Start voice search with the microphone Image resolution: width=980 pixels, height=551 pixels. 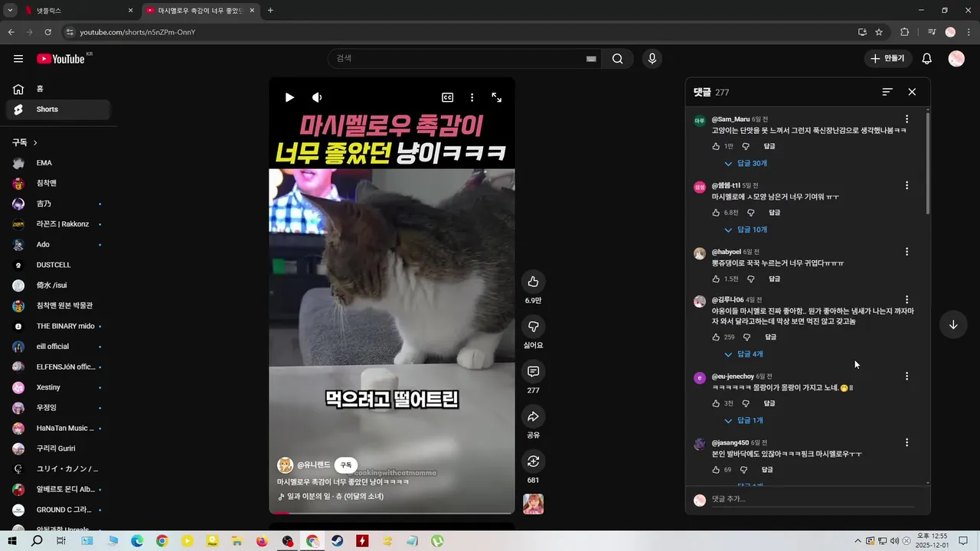tap(652, 59)
